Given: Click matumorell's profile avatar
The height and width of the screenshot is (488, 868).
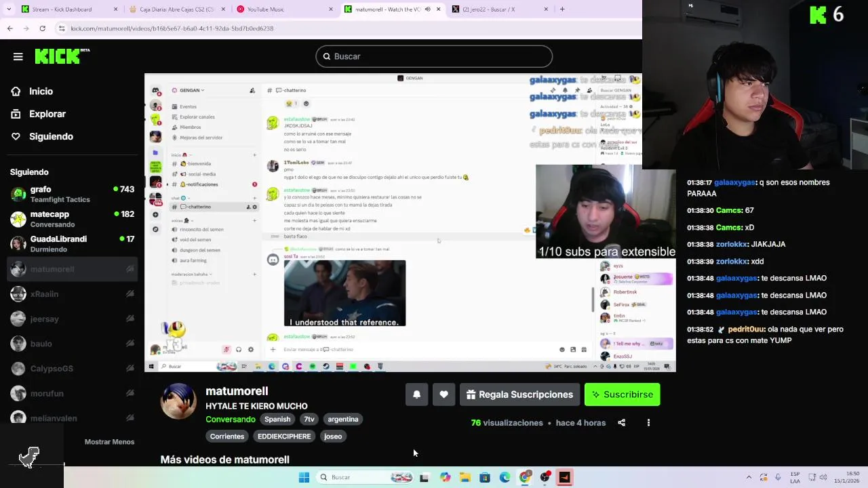Looking at the screenshot, I should [x=178, y=401].
